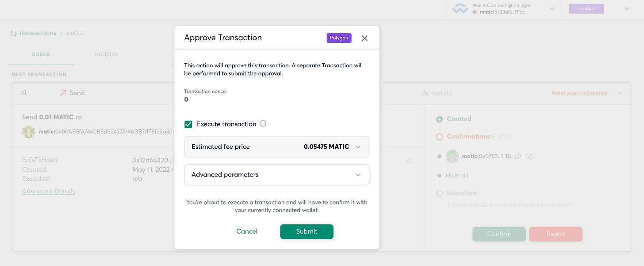Click Cancel in the dialog
The image size is (644, 266).
tap(247, 231)
